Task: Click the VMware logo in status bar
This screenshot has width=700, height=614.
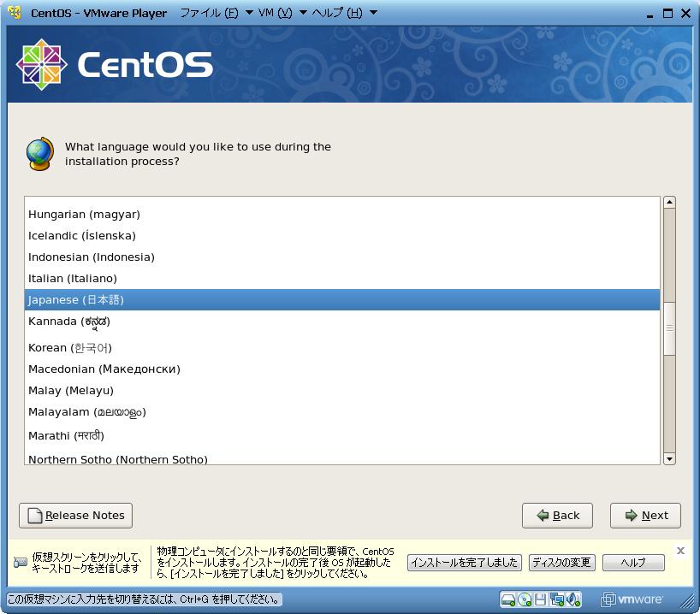Action: click(x=632, y=599)
